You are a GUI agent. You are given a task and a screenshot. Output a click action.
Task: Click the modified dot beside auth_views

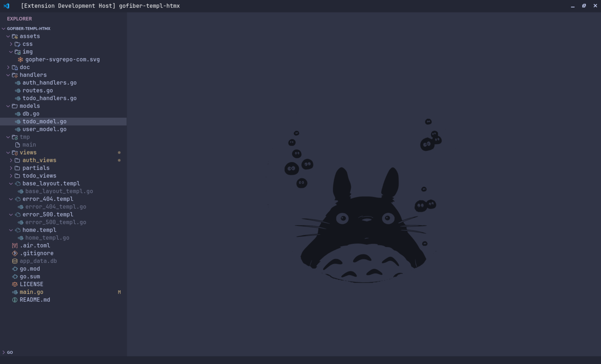(119, 160)
